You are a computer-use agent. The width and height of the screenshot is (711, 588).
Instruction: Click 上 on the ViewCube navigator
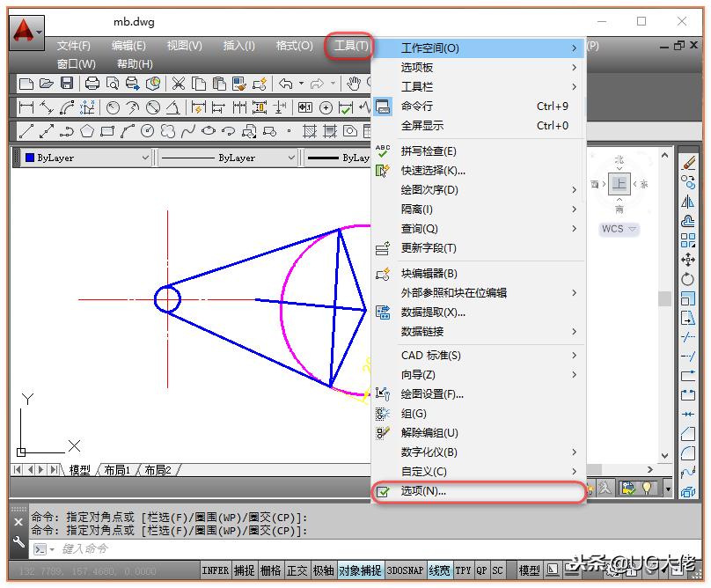click(x=620, y=184)
